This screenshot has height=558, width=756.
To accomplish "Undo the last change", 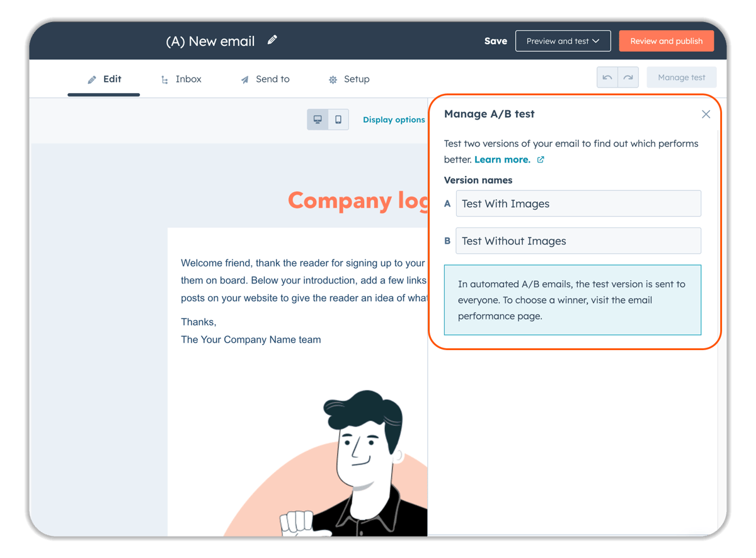I will click(x=607, y=77).
